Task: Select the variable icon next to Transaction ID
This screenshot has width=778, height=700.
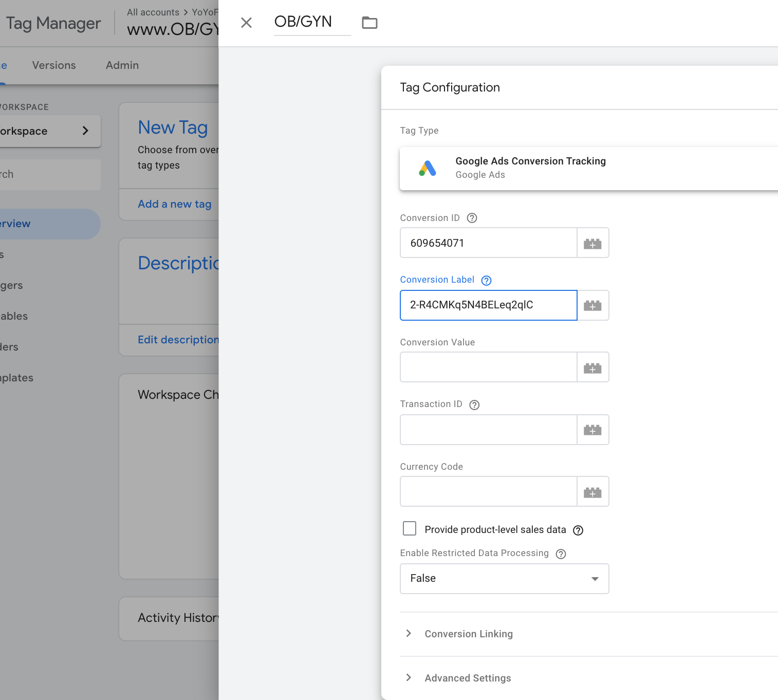Action: (592, 430)
